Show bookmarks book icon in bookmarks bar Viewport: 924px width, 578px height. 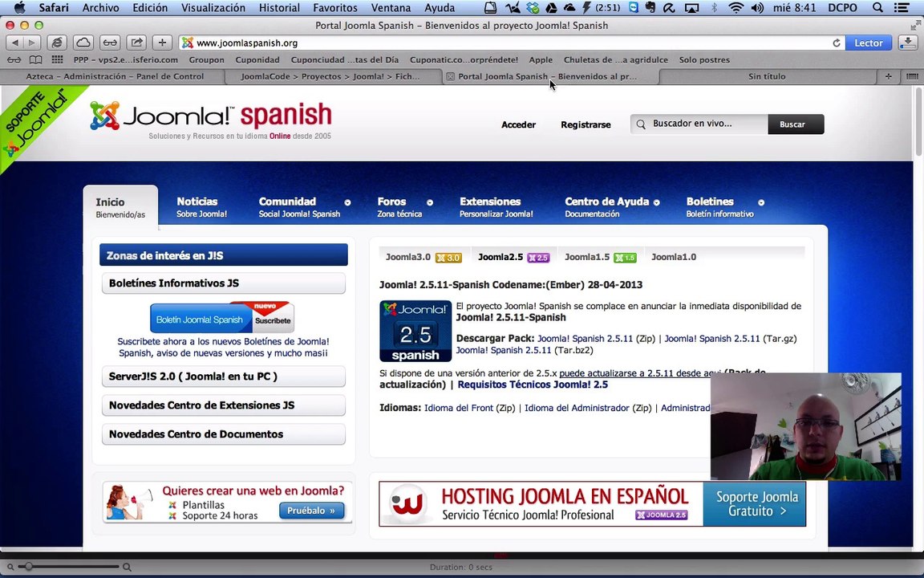[x=35, y=59]
